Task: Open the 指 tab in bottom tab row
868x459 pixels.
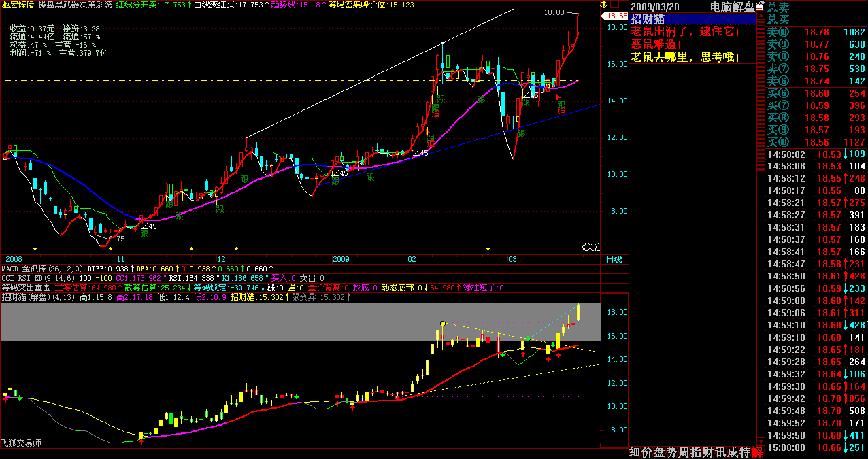Action: click(x=697, y=452)
